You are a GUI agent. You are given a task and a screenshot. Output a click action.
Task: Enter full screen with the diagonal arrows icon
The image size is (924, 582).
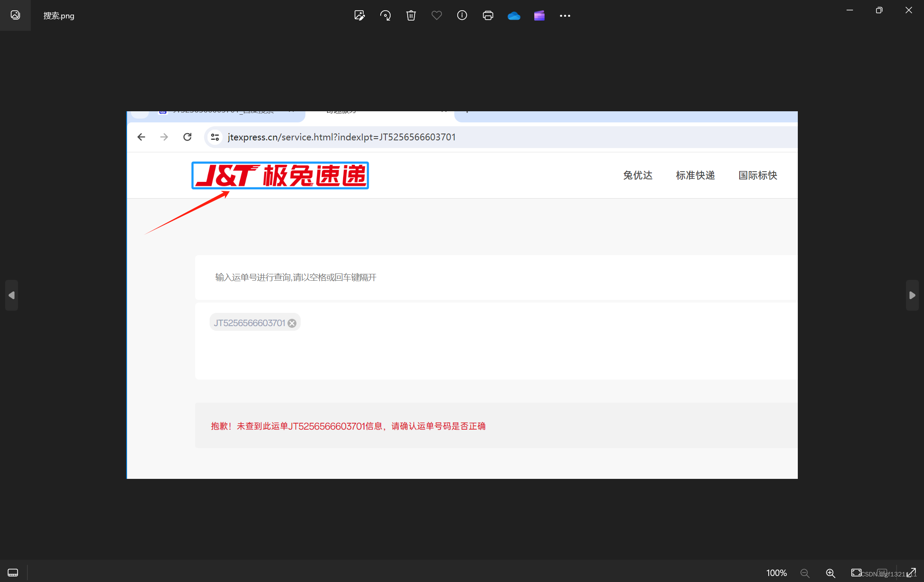911,573
